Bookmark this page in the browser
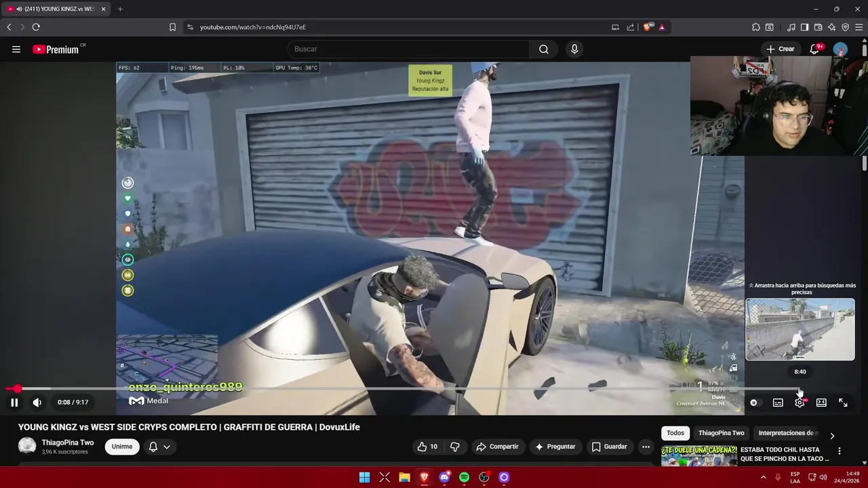Screen dimensions: 868x488 [x=172, y=27]
